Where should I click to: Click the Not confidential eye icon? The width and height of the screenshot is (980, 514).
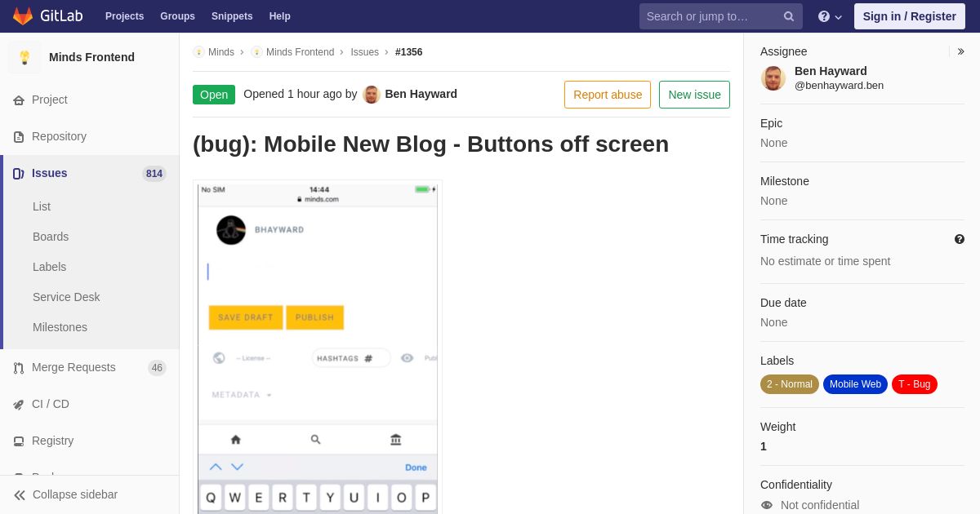(x=767, y=505)
